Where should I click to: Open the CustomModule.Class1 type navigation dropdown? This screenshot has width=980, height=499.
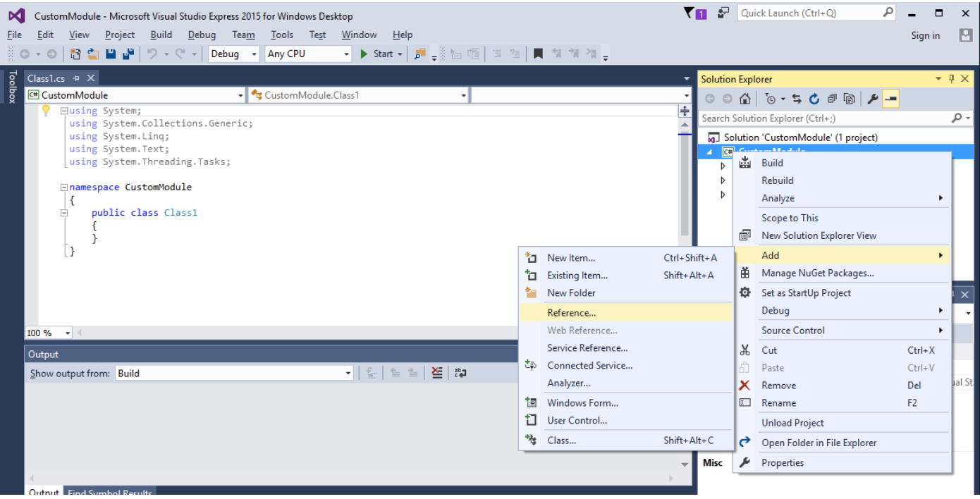tap(358, 95)
